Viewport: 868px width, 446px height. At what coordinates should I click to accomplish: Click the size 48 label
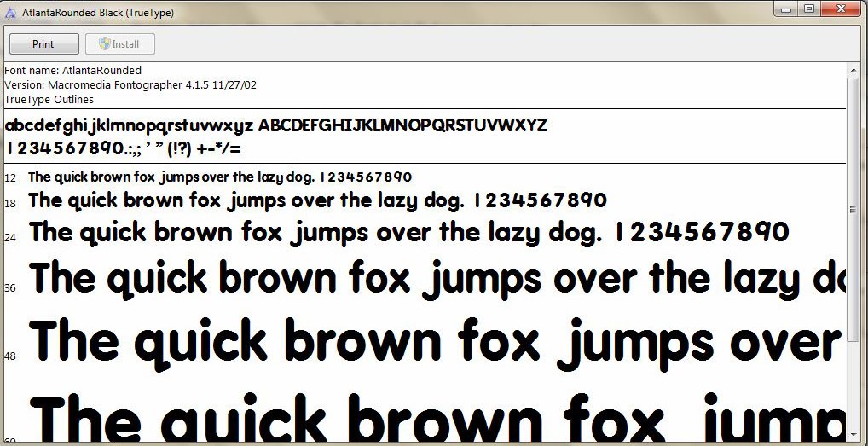[10, 356]
